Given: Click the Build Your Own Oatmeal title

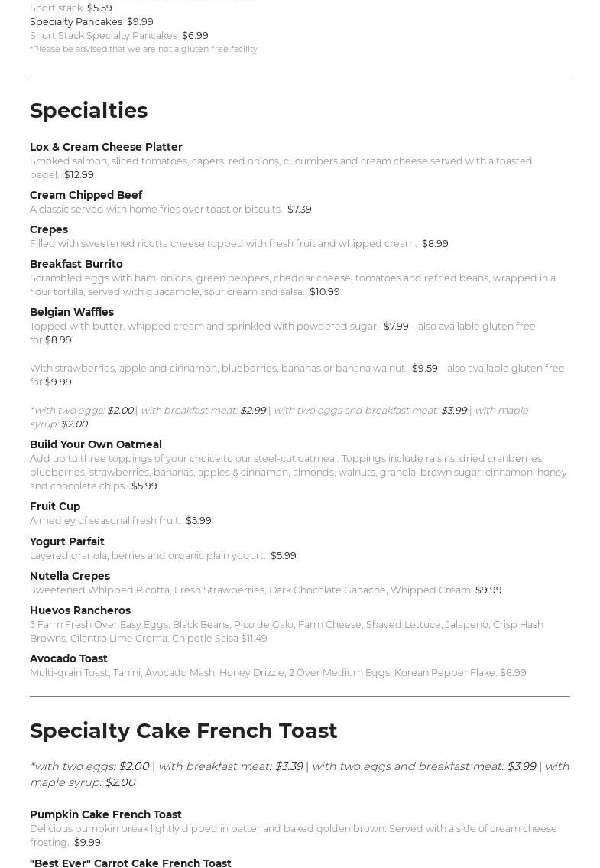Looking at the screenshot, I should tap(96, 444).
